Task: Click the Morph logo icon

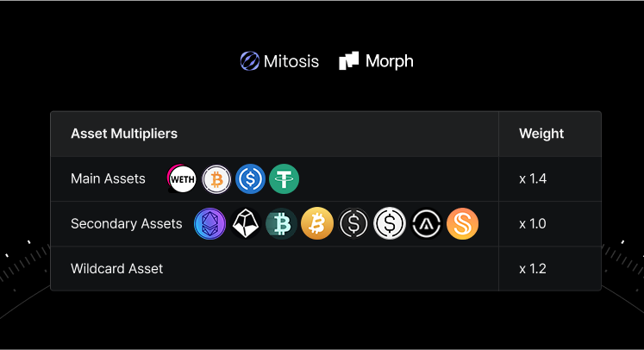Action: 348,61
